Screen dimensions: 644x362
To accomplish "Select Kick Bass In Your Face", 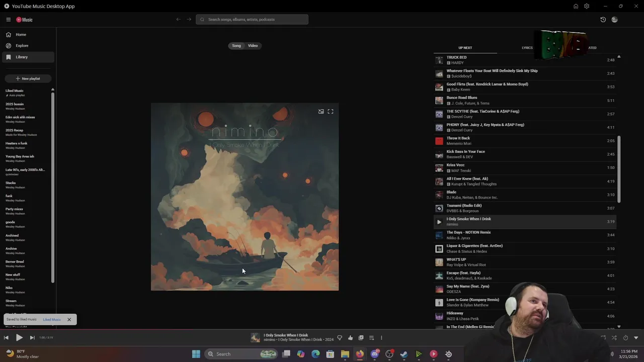I will (x=525, y=154).
